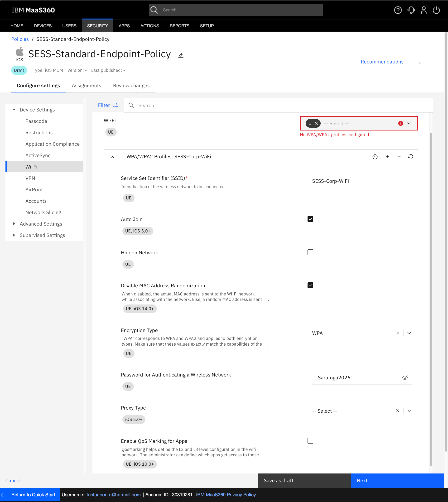Screen dimensions: 448x502
Task: Click the SSID input field
Action: 362,181
